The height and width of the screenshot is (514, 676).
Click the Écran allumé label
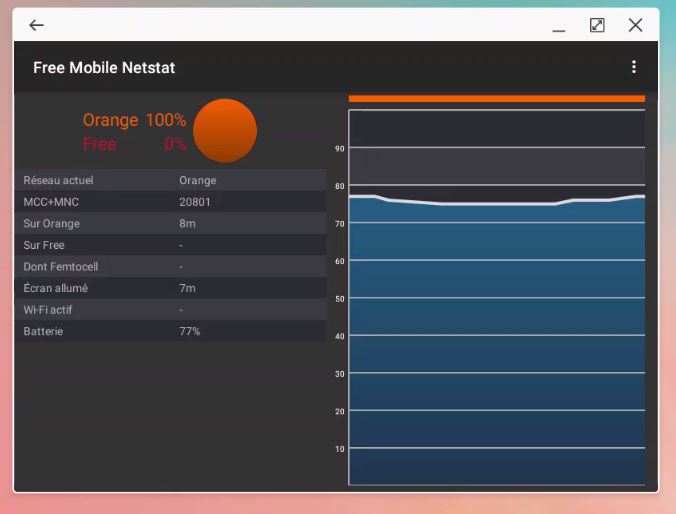pos(56,288)
